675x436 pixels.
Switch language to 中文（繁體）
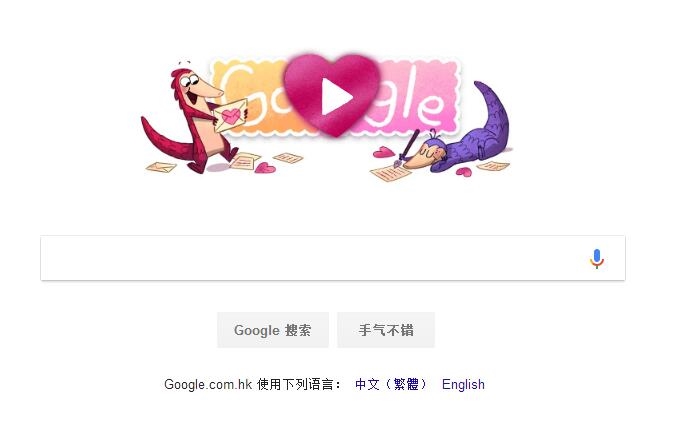[391, 384]
